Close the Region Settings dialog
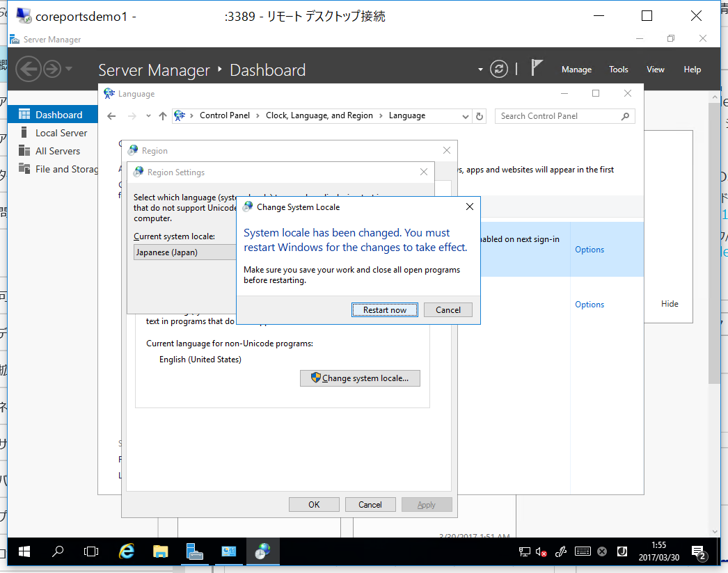728x573 pixels. [x=423, y=172]
